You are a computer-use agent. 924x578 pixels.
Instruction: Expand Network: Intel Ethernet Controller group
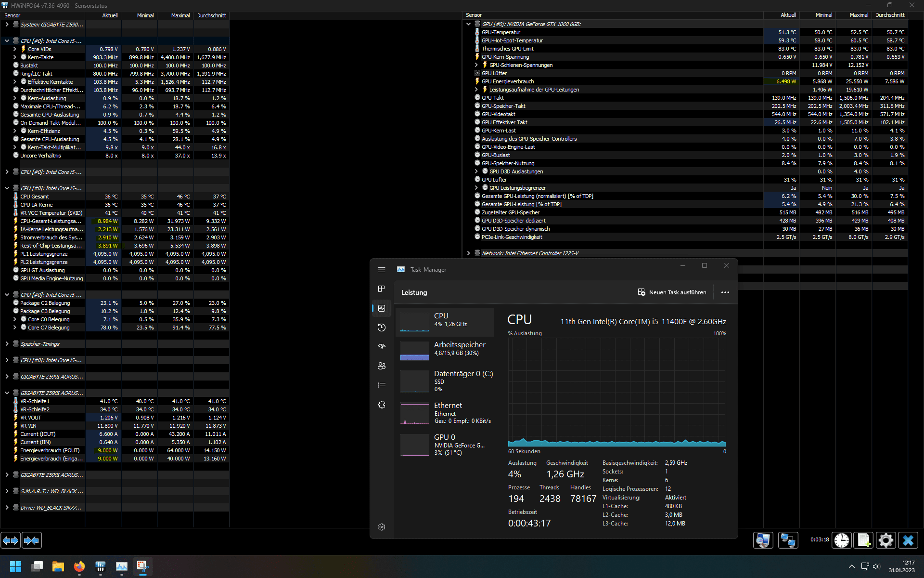pyautogui.click(x=468, y=253)
